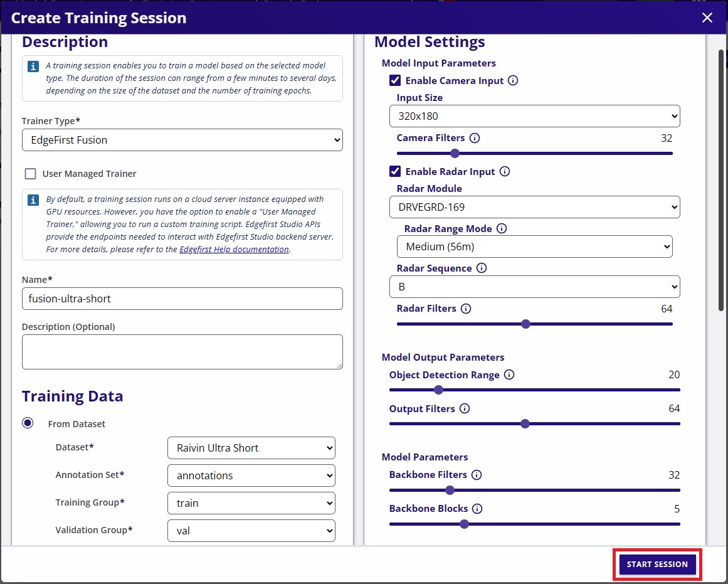
Task: Click the Camera Filters info icon
Action: [x=475, y=138]
